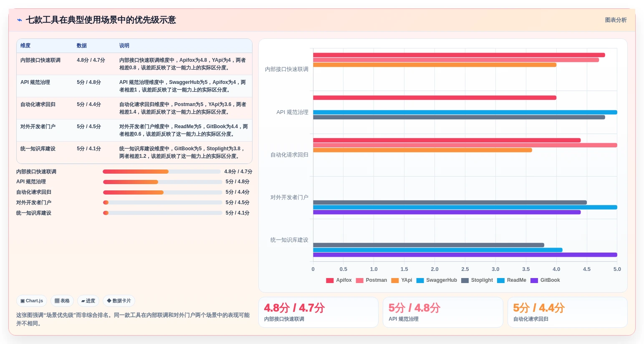Image resolution: width=644 pixels, height=344 pixels.
Task: Click the table cell reading 5分 / 4.1分
Action: pos(89,149)
